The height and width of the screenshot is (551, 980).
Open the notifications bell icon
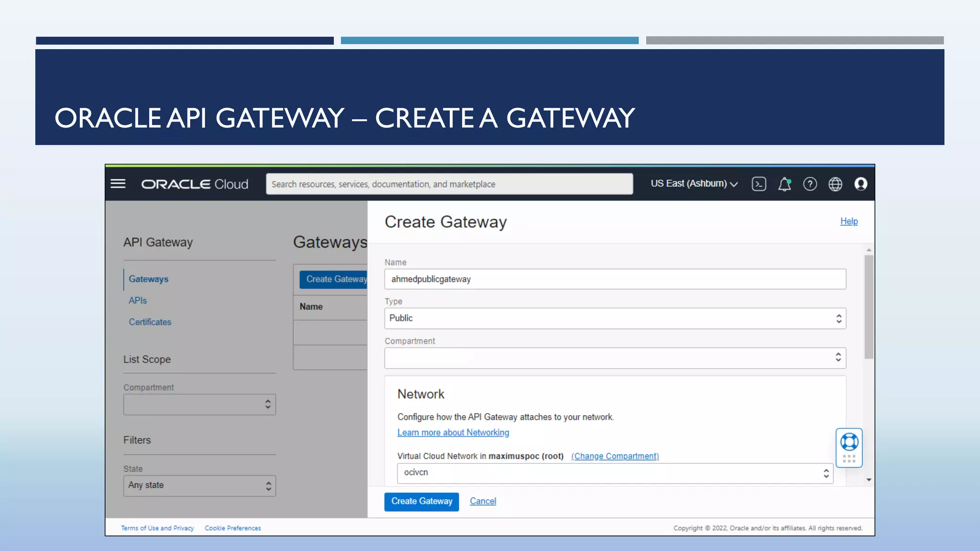click(x=784, y=184)
